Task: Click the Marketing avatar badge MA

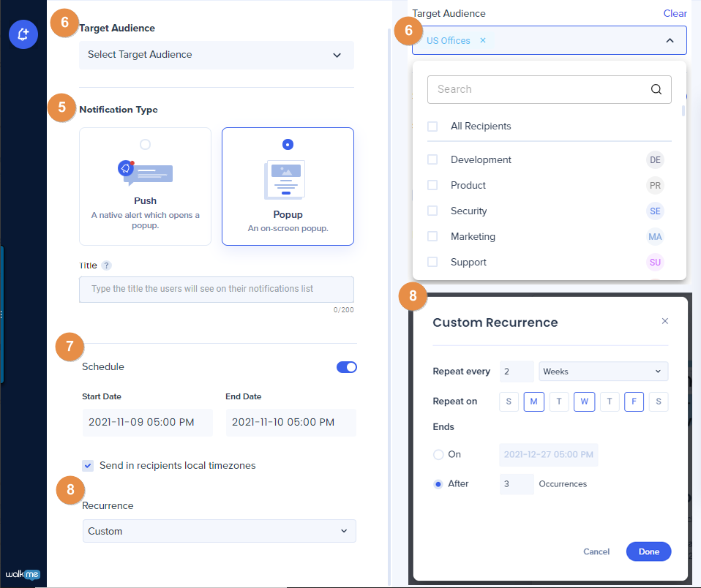Action: tap(655, 236)
